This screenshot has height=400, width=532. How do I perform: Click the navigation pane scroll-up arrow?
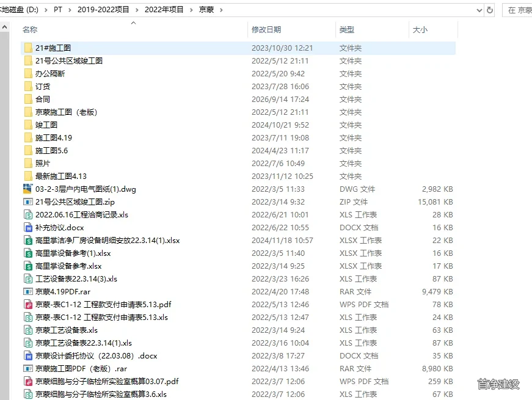tap(4, 27)
